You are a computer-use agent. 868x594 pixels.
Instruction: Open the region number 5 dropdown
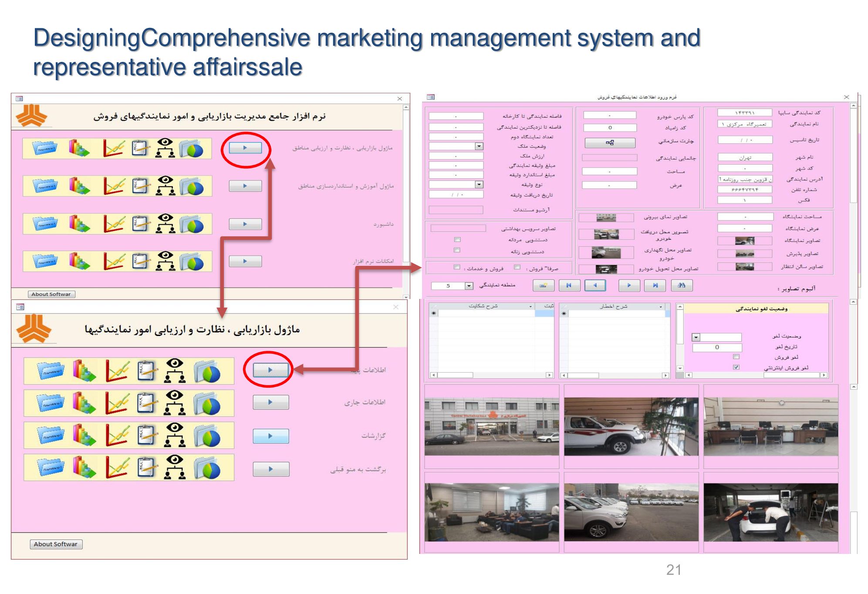(x=469, y=286)
